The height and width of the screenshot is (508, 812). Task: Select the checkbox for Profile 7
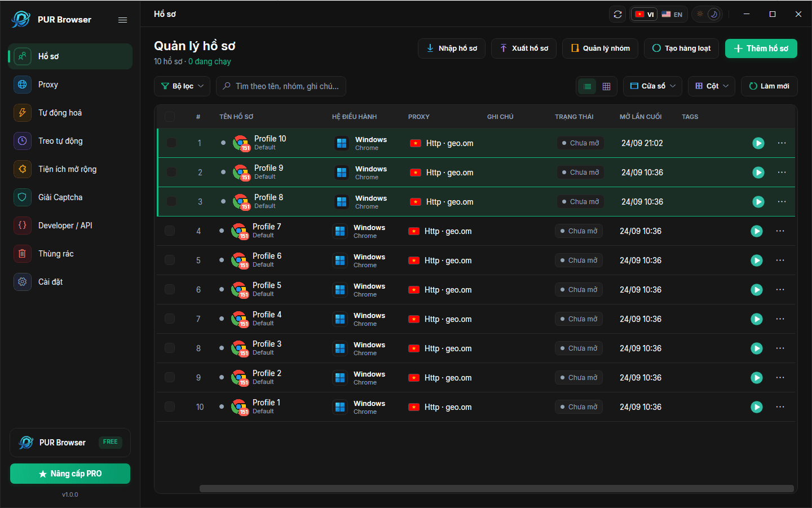(170, 231)
